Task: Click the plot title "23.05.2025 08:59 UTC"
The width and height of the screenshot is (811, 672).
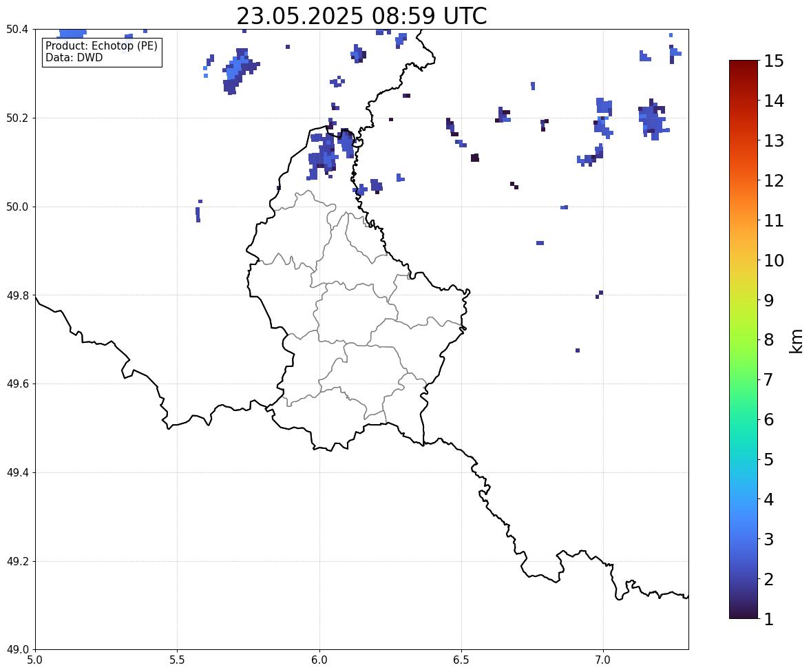Action: [x=361, y=16]
